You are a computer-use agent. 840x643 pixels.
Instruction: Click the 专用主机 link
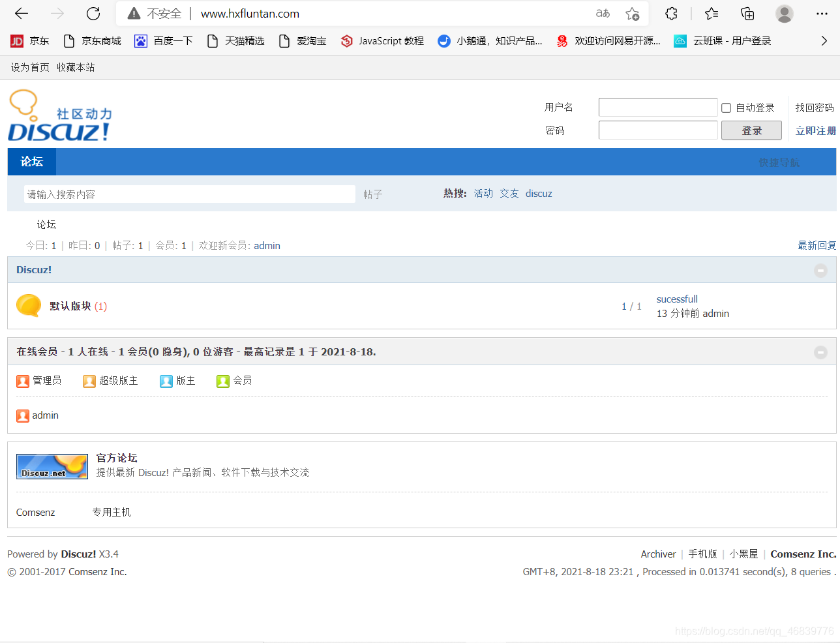[x=112, y=513]
